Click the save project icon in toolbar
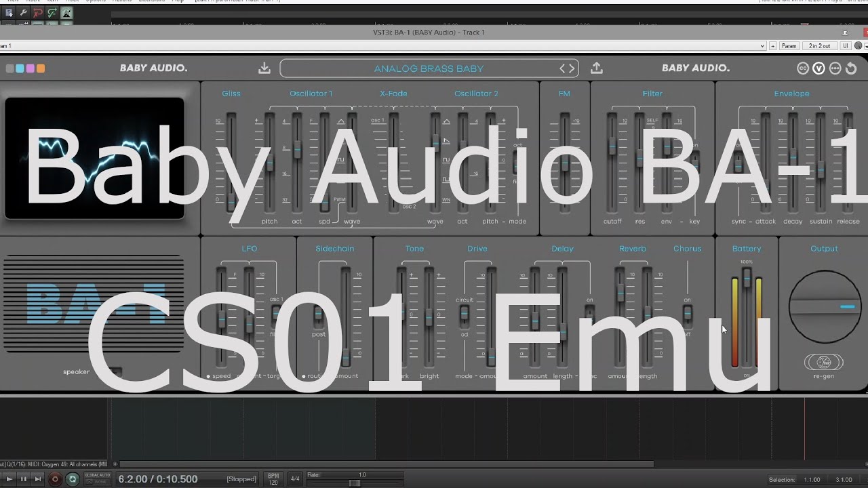Viewport: 868px width, 488px height. pyautogui.click(x=9, y=13)
